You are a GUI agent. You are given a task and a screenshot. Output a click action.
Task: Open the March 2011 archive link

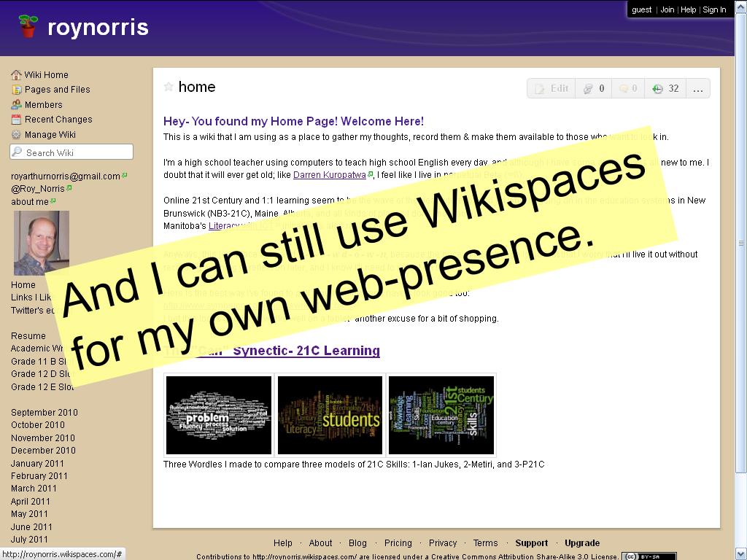coord(34,489)
